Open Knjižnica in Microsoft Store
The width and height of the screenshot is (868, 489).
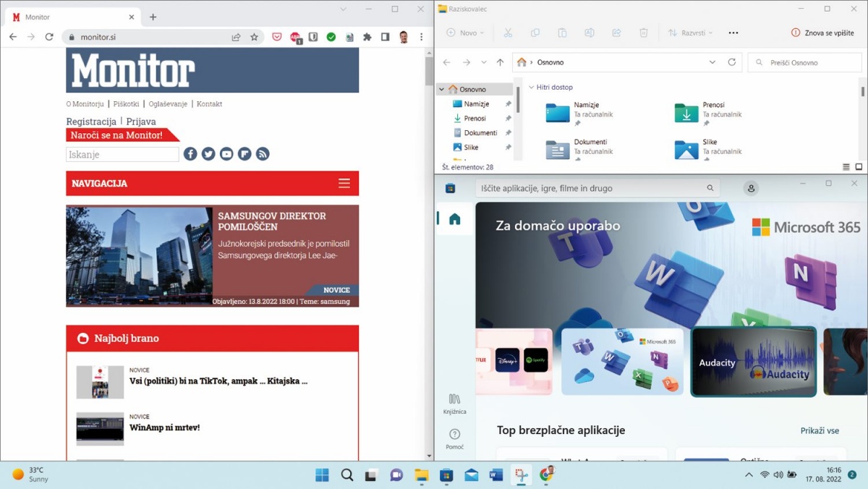pos(454,404)
